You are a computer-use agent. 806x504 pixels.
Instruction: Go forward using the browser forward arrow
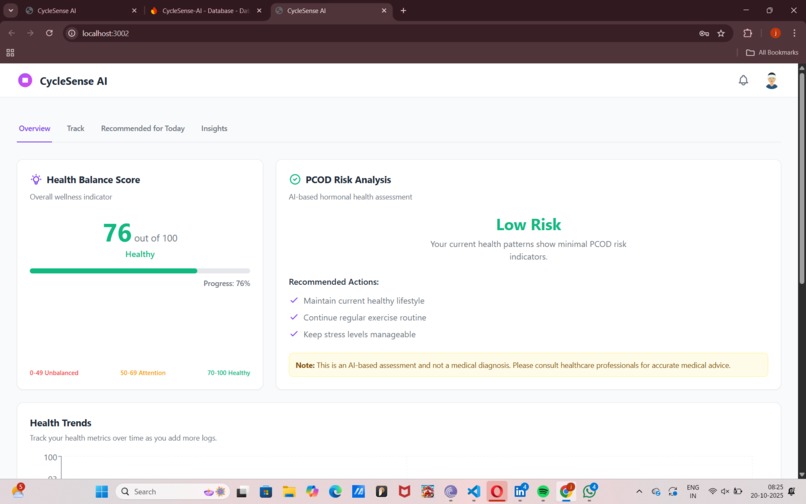tap(30, 33)
